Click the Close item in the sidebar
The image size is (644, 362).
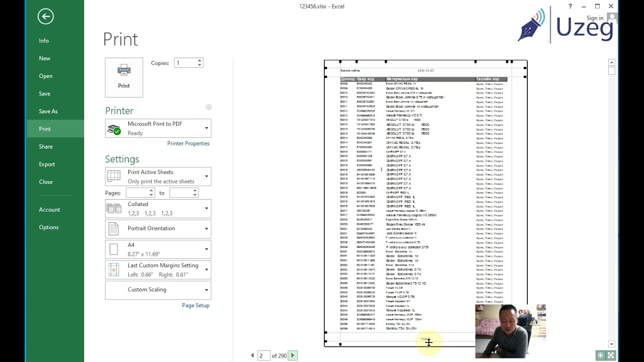point(46,182)
